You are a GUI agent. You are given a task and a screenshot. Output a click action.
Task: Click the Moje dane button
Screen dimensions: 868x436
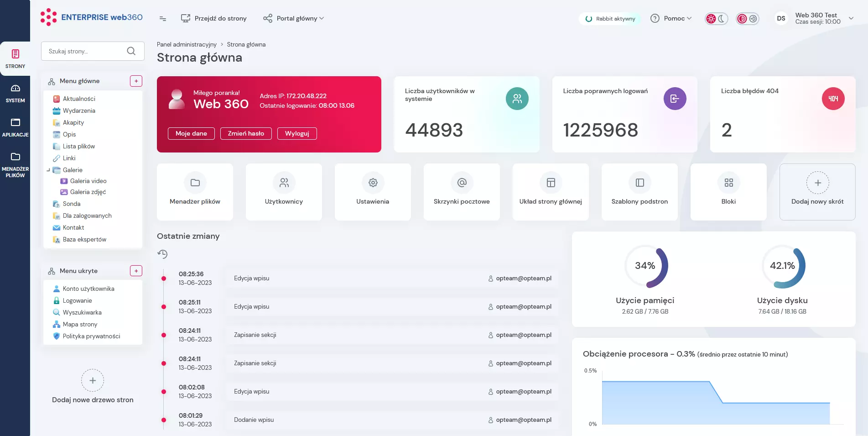(x=191, y=133)
